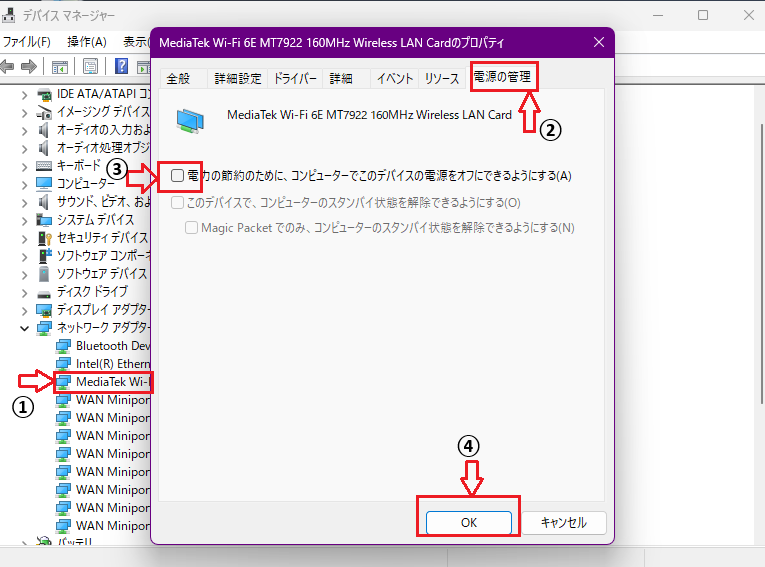Click the Properties toolbar icon
Screen dimensions: 765x567
pyautogui.click(x=90, y=66)
